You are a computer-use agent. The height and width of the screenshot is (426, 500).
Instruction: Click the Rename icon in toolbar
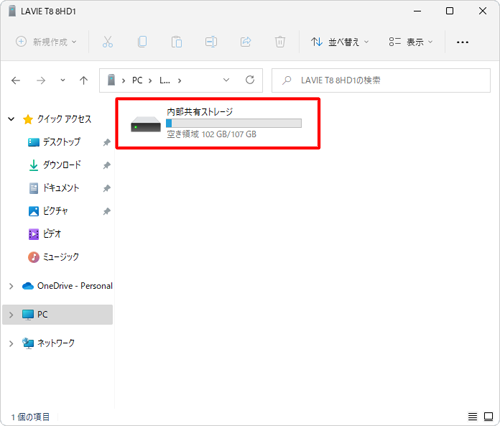click(x=211, y=42)
